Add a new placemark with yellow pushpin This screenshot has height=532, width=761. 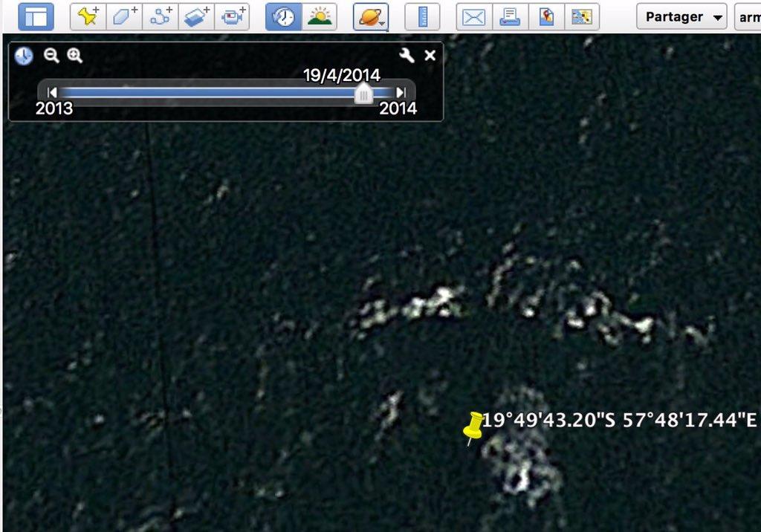88,17
